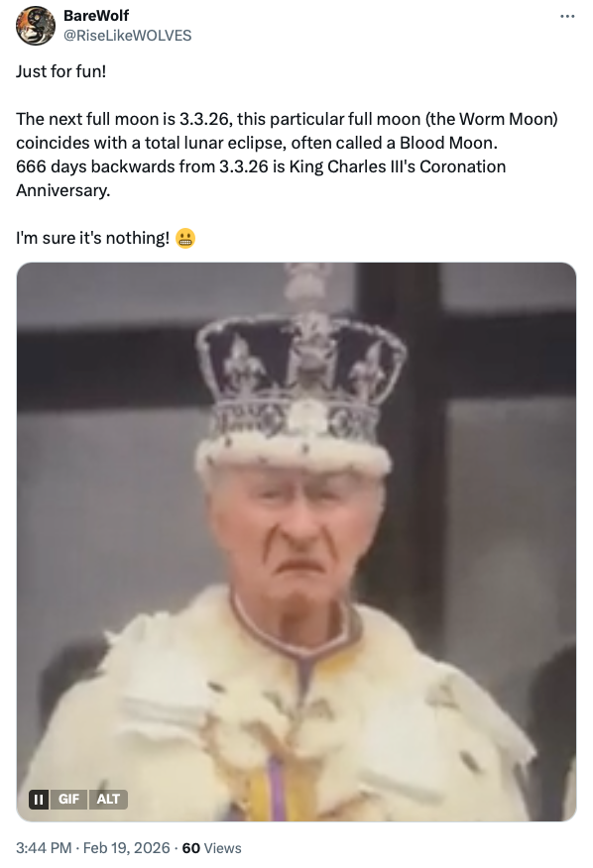Open the three-dot more options menu
The image size is (593, 868).
(567, 16)
